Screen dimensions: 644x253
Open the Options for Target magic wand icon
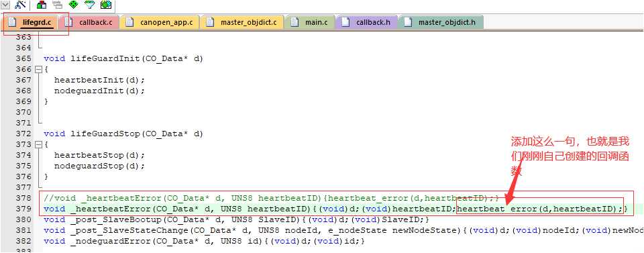click(20, 5)
